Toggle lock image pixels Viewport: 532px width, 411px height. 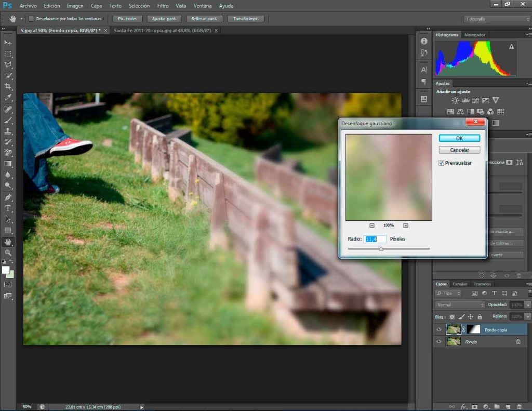tap(461, 316)
